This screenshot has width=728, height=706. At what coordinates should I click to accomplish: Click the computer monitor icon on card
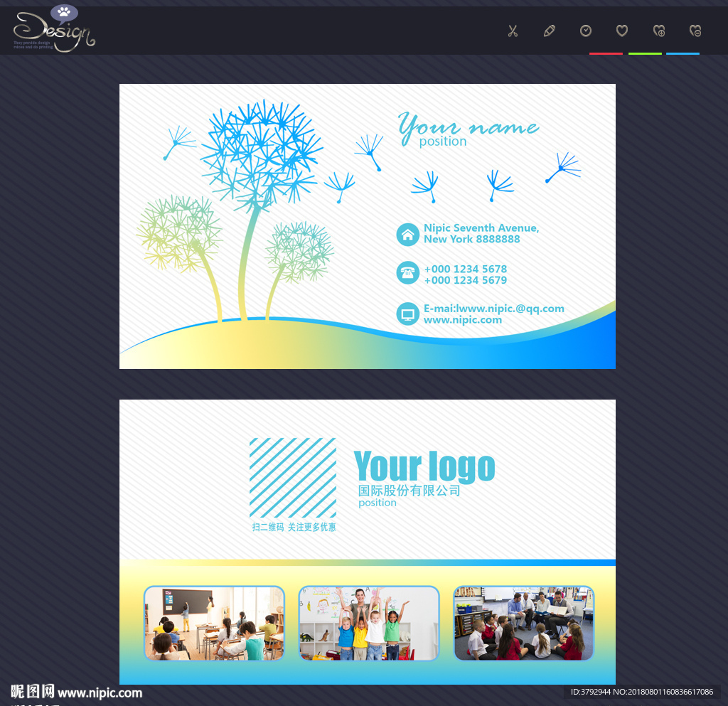407,314
